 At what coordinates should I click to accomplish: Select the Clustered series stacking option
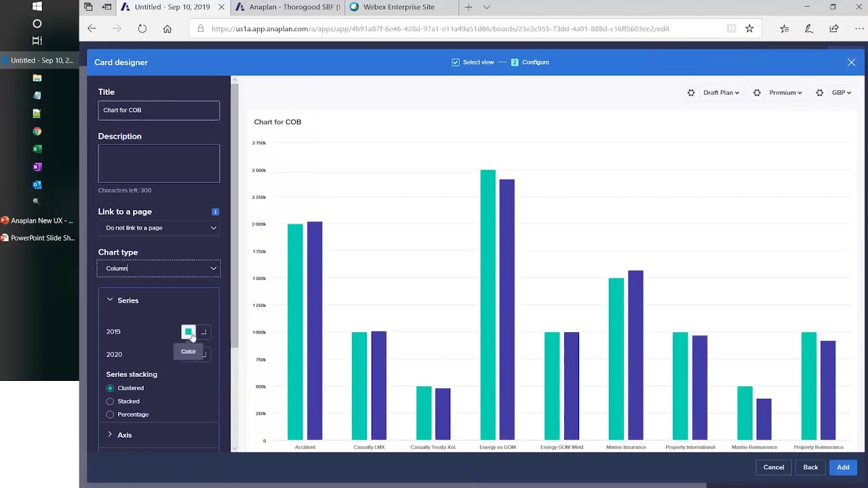pos(110,388)
